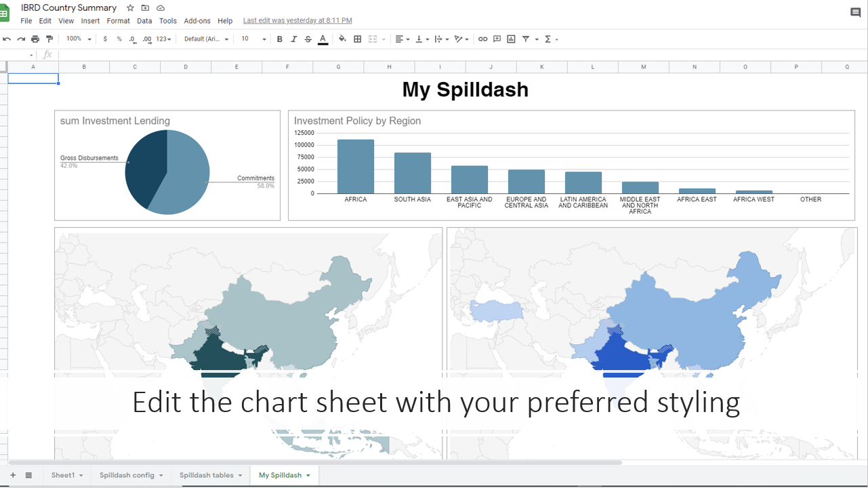The width and height of the screenshot is (868, 488).
Task: Create a filter
Action: click(526, 39)
